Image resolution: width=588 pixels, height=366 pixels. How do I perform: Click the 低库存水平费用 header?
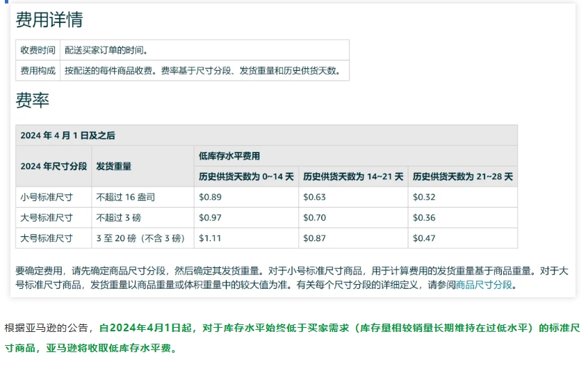(x=356, y=156)
